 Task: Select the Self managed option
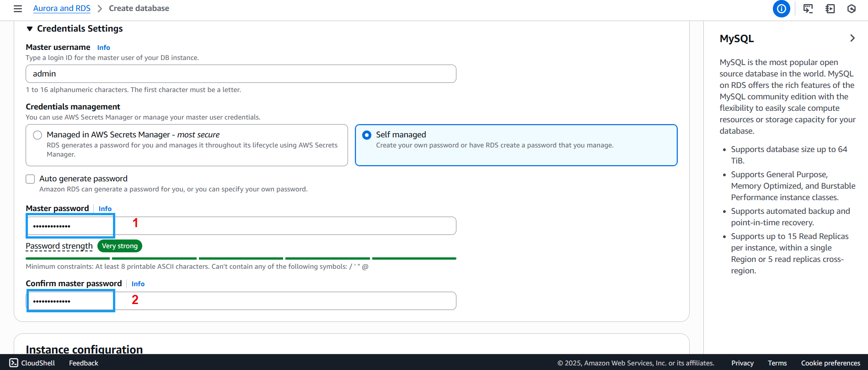coord(367,135)
